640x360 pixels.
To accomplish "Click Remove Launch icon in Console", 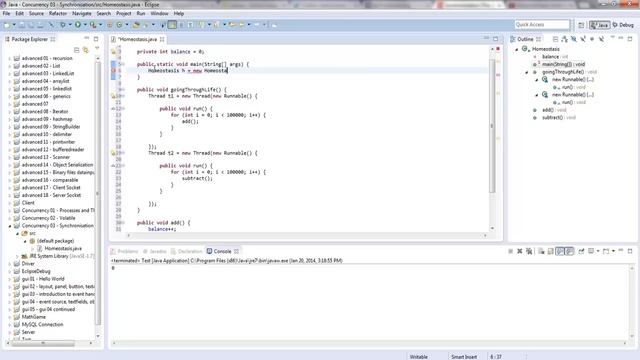I will click(x=520, y=251).
